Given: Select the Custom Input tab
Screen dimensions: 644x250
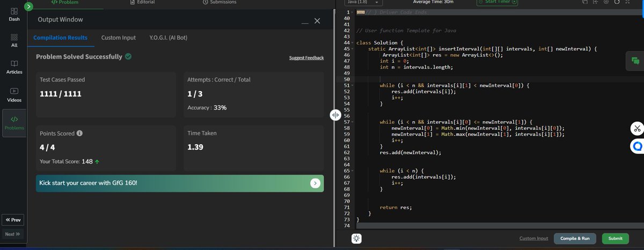Looking at the screenshot, I should pyautogui.click(x=119, y=38).
